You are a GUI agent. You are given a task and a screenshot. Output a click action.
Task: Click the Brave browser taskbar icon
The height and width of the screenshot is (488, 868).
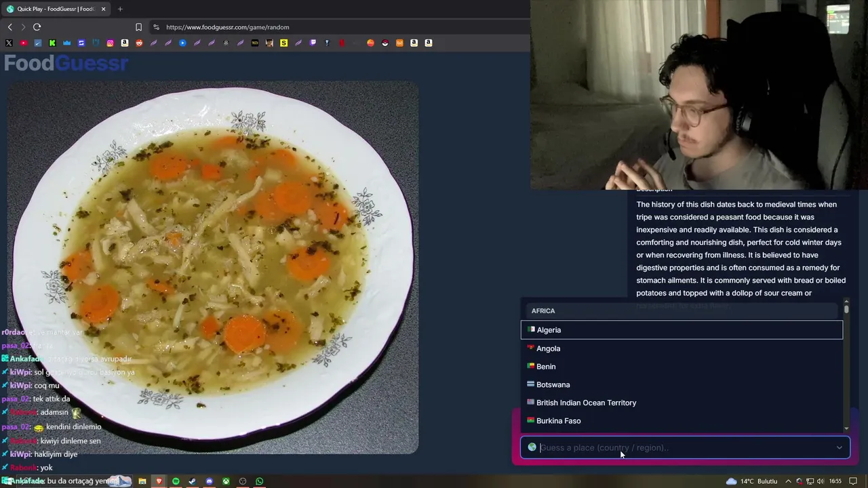pyautogui.click(x=159, y=481)
